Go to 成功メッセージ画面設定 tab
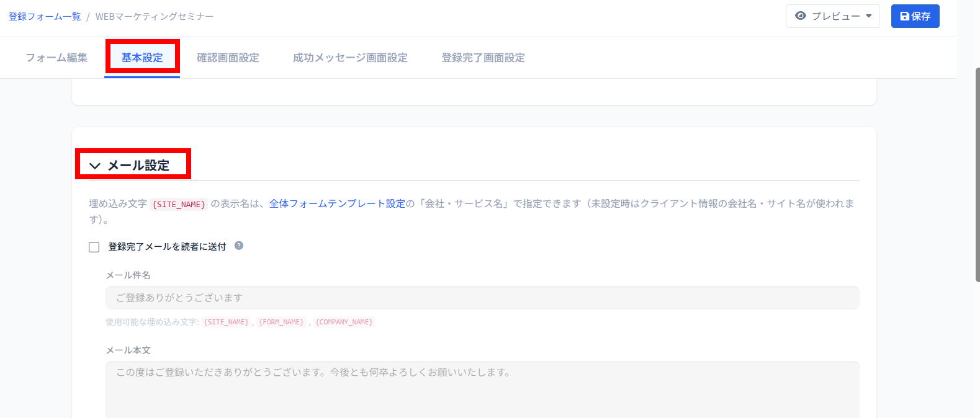Image resolution: width=980 pixels, height=418 pixels. (x=350, y=58)
